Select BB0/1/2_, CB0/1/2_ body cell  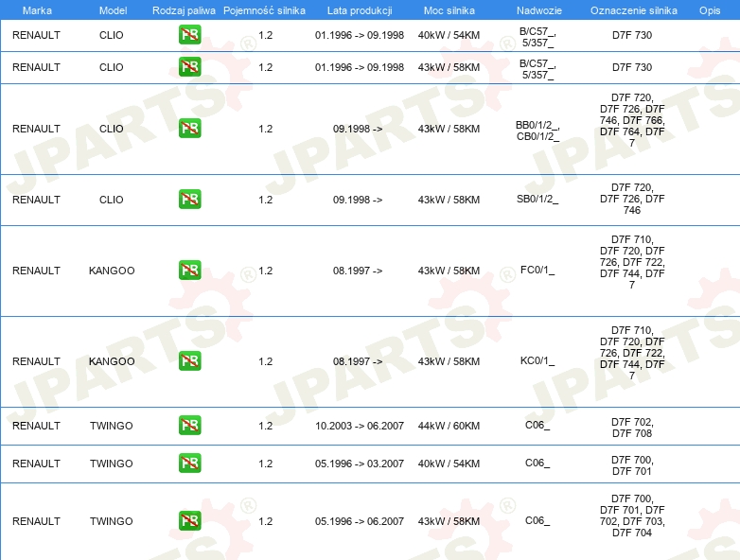pos(537,131)
